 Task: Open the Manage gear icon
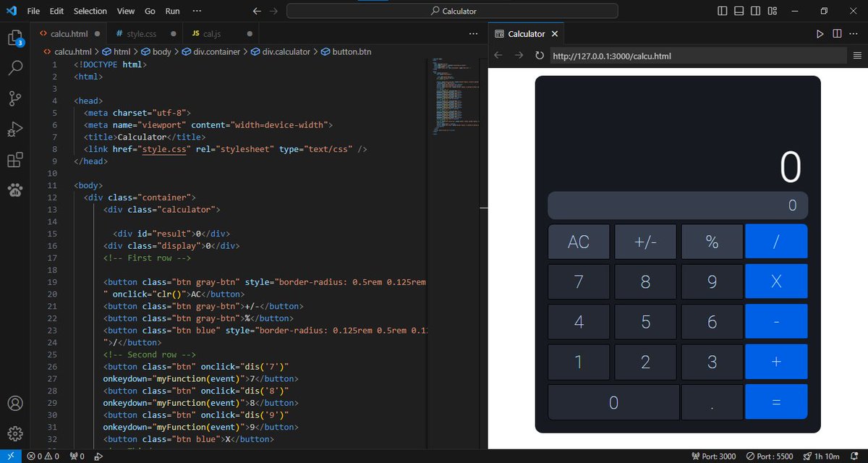(15, 433)
